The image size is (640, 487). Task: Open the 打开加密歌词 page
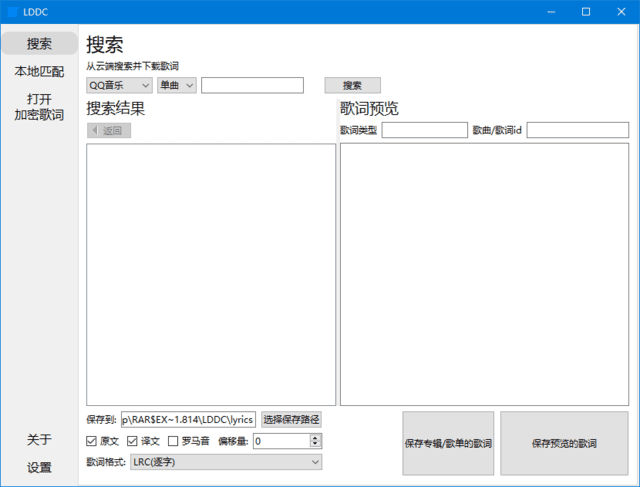(39, 107)
